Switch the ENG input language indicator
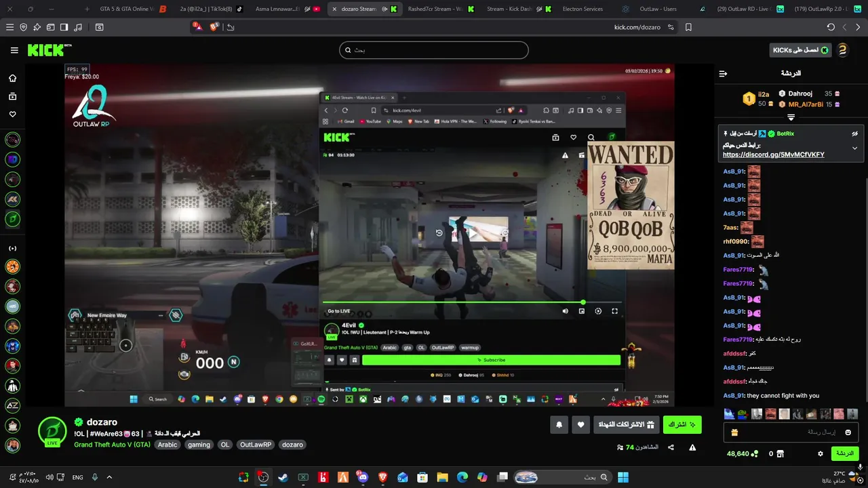Image resolution: width=868 pixels, height=488 pixels. click(78, 477)
